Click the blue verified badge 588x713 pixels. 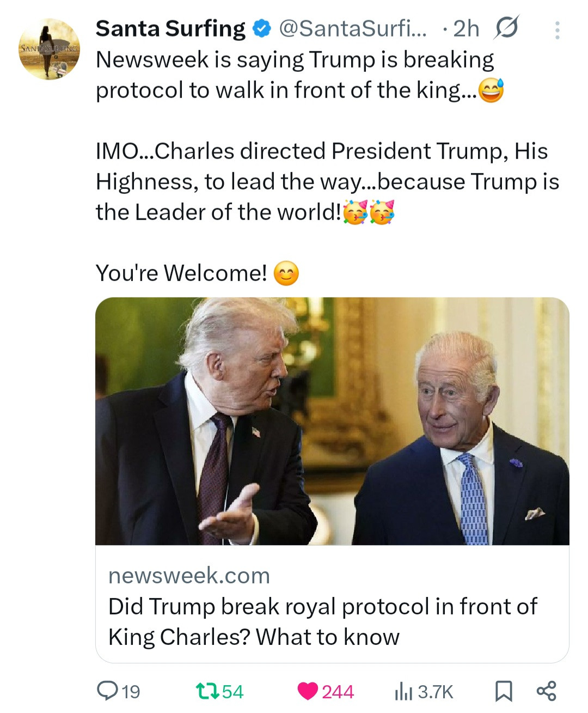(262, 29)
